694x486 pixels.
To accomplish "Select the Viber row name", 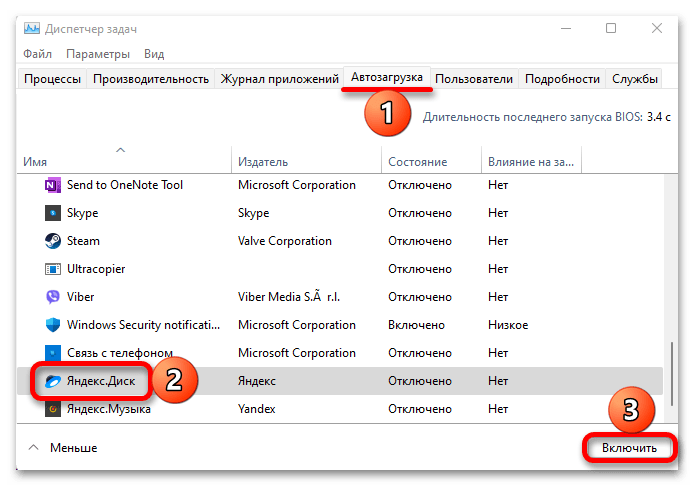I will point(81,297).
